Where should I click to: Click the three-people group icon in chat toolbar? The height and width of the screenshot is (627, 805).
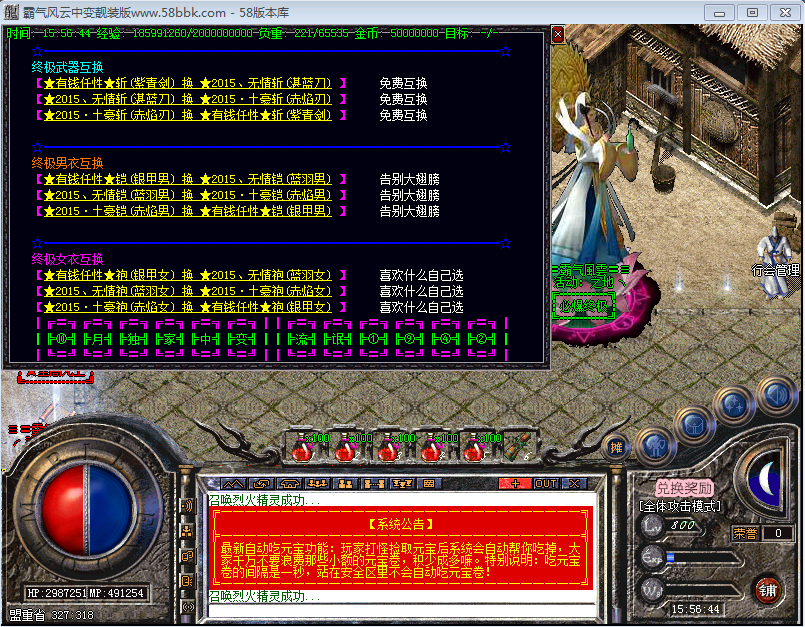pos(317,483)
